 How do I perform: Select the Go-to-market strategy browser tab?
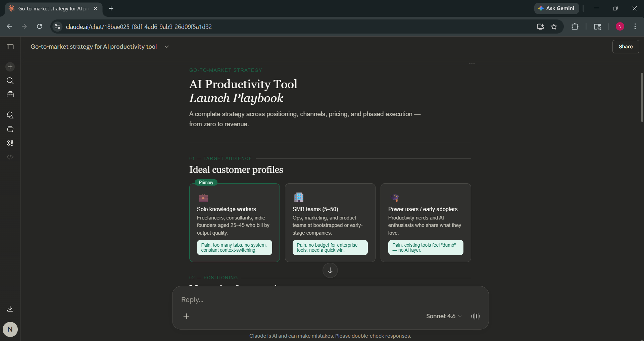(x=54, y=9)
